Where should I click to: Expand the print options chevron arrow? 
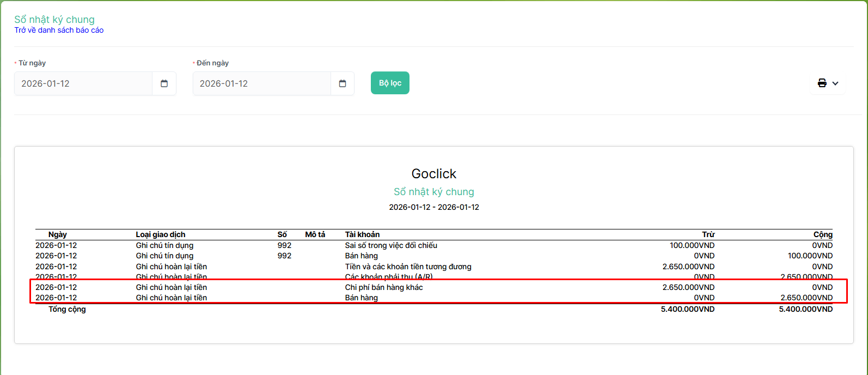coord(835,83)
